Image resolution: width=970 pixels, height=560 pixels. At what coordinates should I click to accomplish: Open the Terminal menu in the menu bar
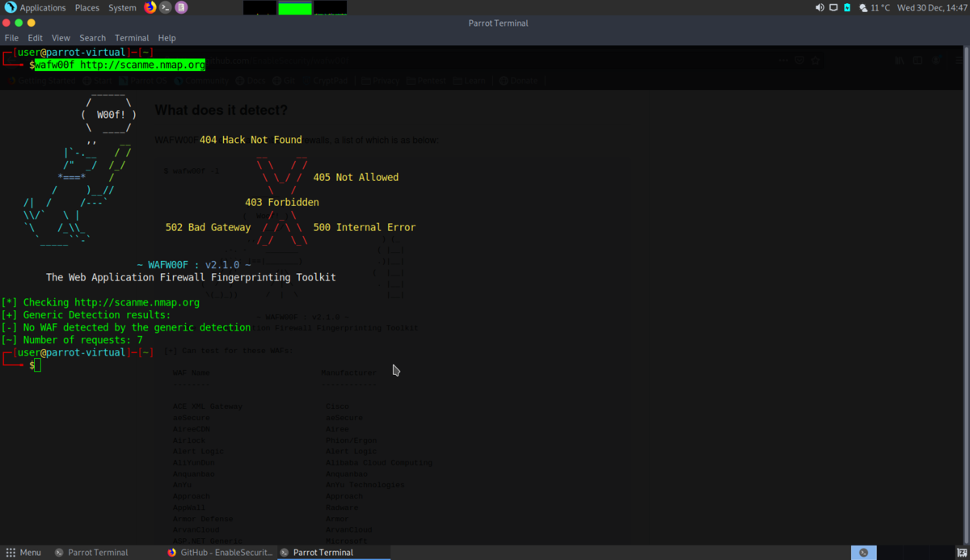point(132,38)
